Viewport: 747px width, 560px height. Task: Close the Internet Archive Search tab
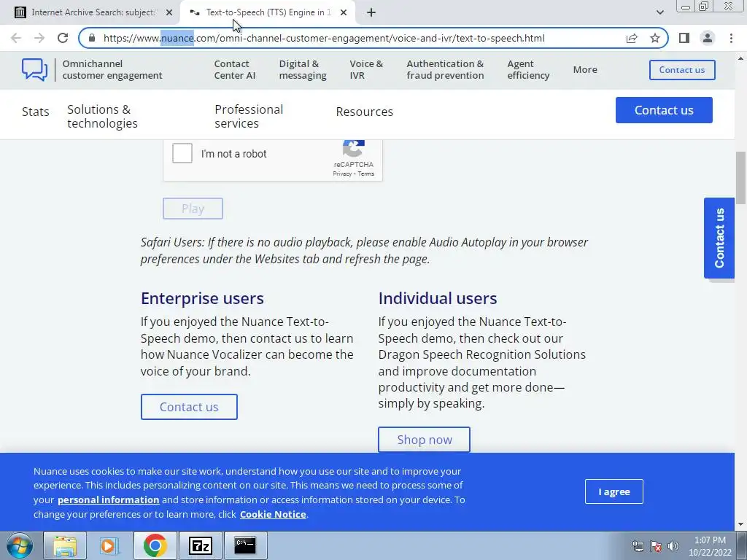(169, 13)
